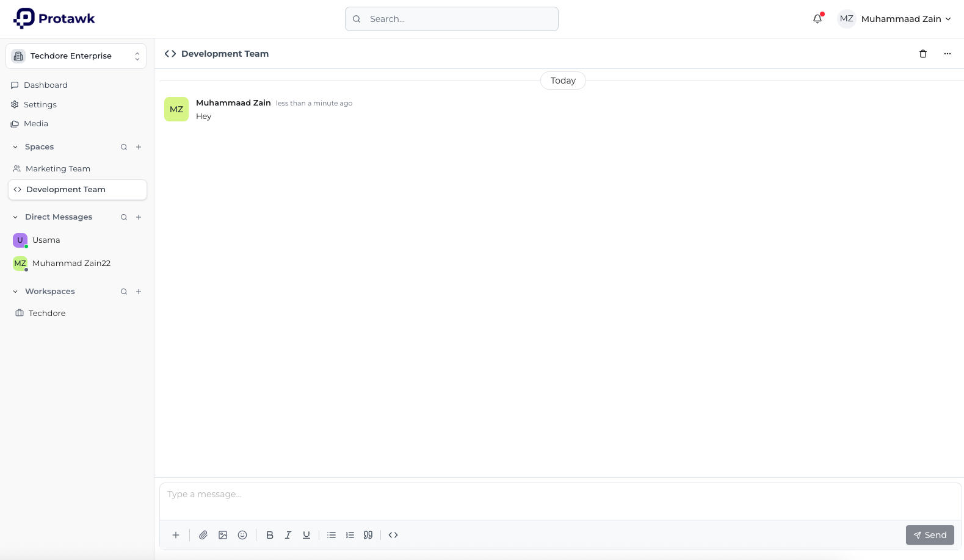Insert an image into the message

click(223, 535)
